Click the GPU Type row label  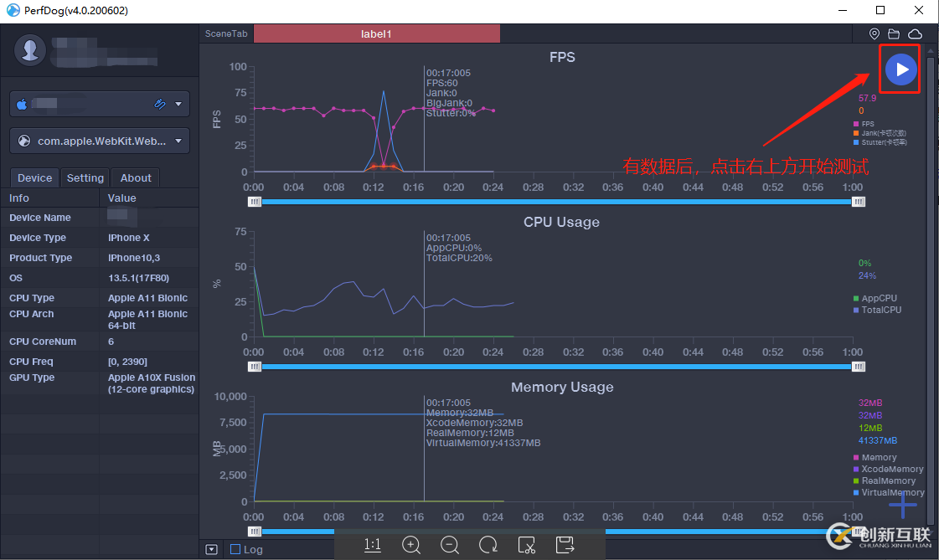(32, 378)
